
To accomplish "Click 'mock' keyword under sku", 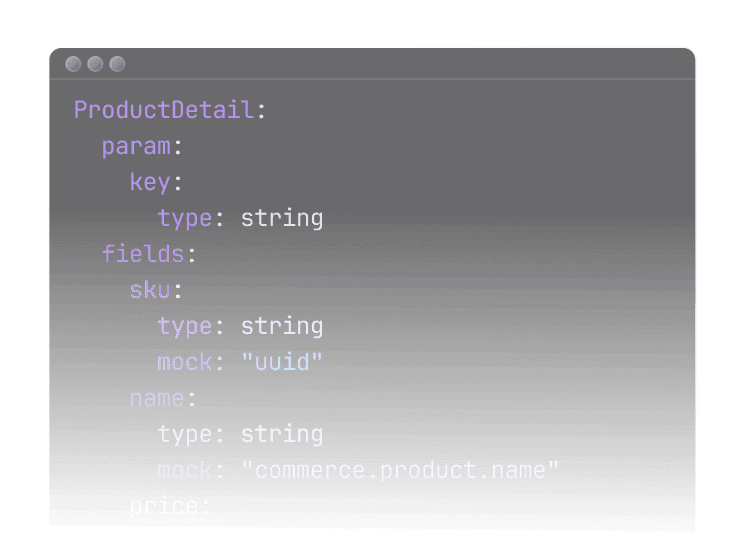I will pyautogui.click(x=184, y=362).
